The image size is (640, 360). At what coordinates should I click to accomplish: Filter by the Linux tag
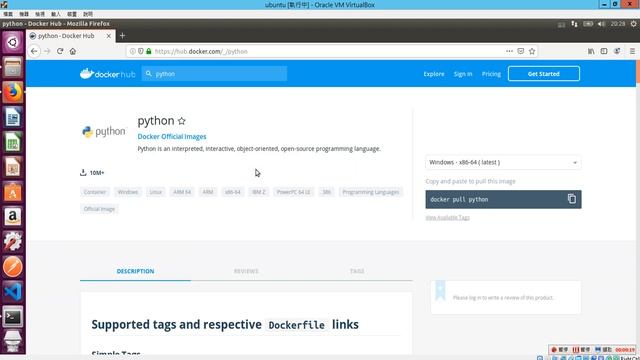156,192
